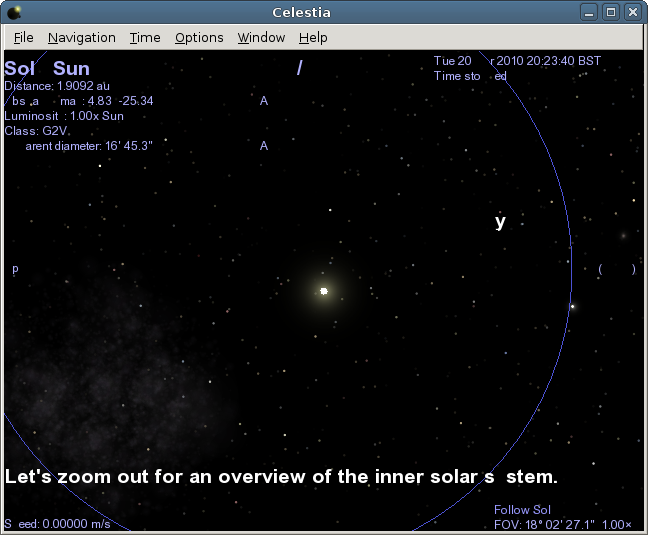Click the faint fuzzy object near right edge

(623, 237)
